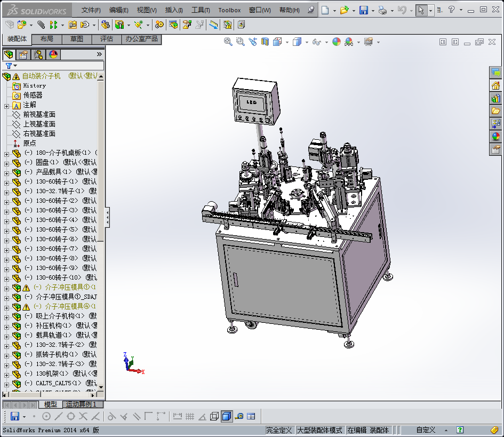Open the PropertyManager tab icon
504x437 pixels.
[23, 54]
